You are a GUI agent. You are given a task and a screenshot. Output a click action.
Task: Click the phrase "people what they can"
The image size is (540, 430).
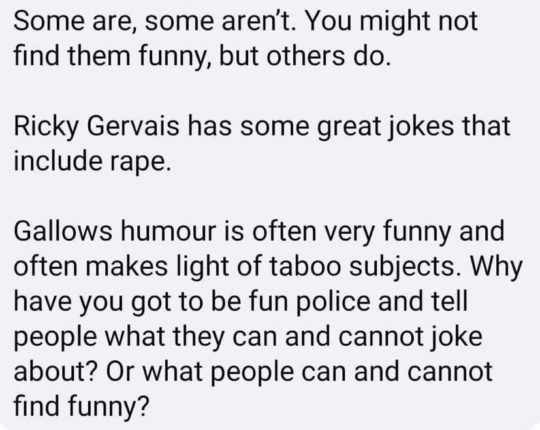146,337
